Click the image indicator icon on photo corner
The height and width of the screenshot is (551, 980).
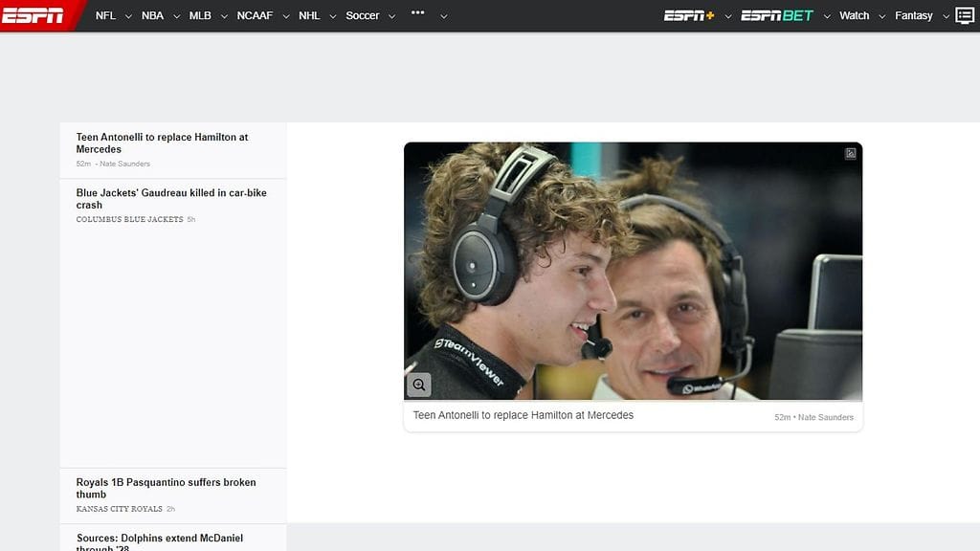[851, 154]
